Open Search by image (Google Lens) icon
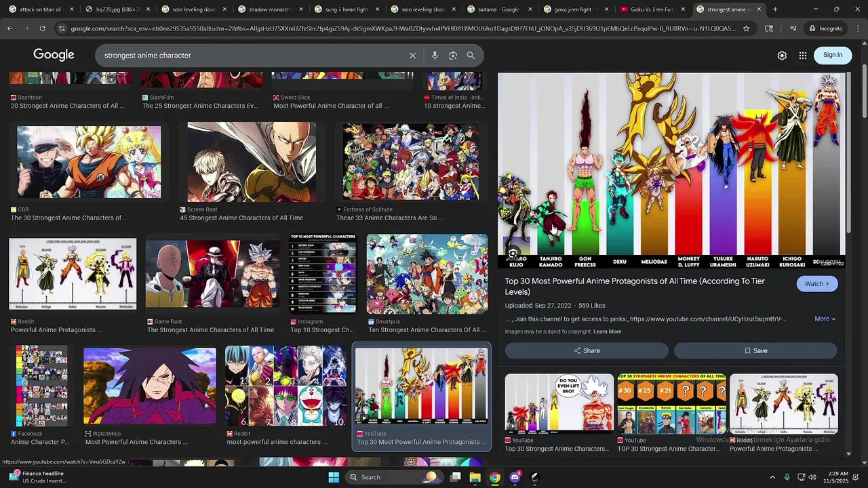The height and width of the screenshot is (488, 868). (x=453, y=56)
